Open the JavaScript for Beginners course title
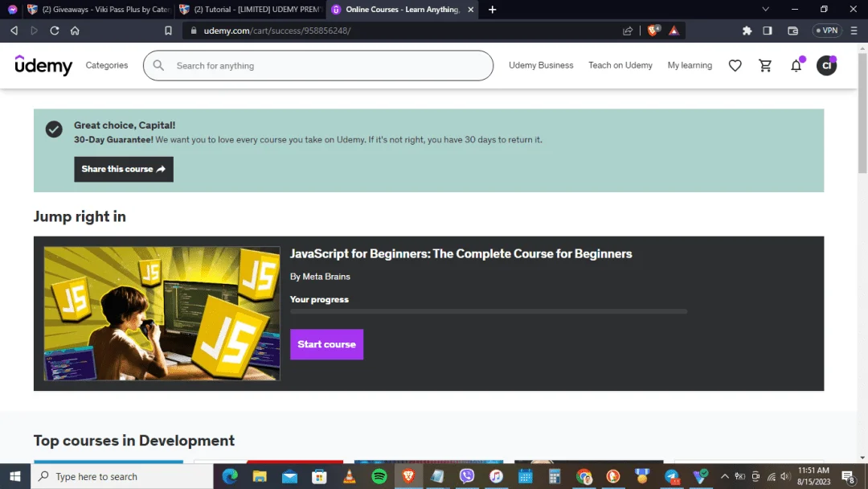Viewport: 868px width, 489px height. pos(461,253)
